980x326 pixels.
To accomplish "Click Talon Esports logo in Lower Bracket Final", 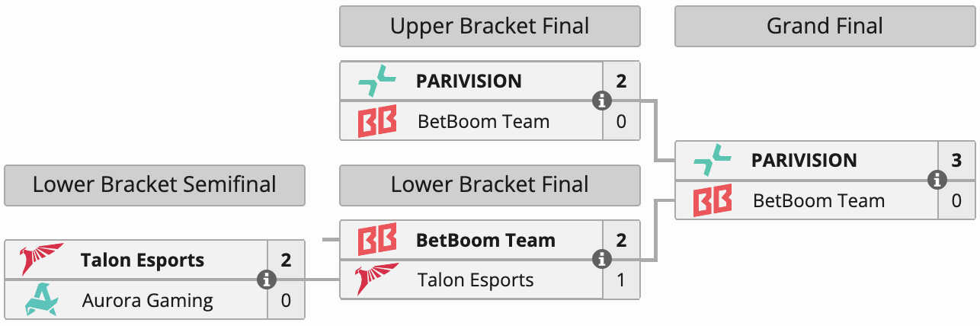I will pyautogui.click(x=378, y=280).
